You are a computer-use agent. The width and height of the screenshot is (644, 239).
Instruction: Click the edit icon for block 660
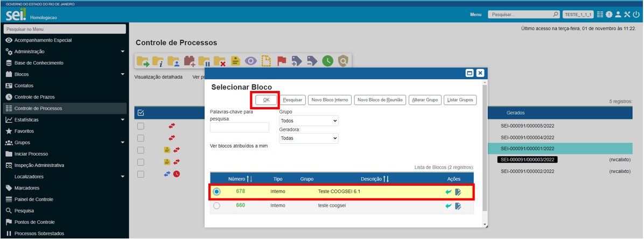(458, 206)
